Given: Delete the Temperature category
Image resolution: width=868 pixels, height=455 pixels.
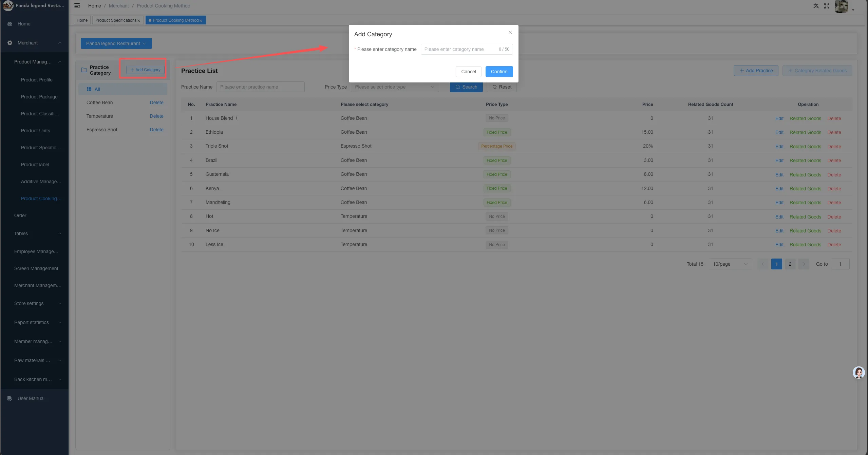Looking at the screenshot, I should [x=156, y=116].
